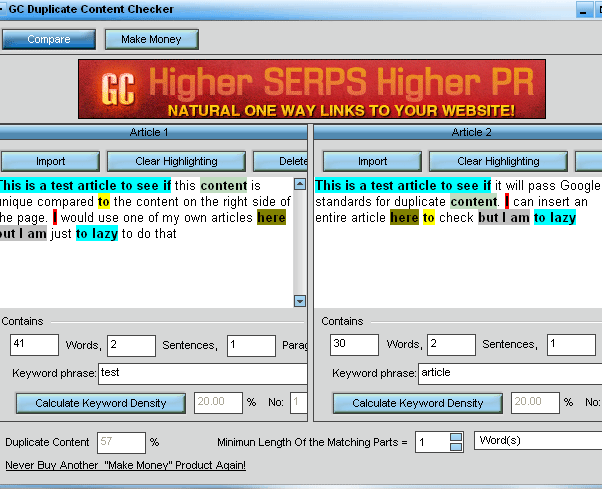
Task: Click scroll down arrow in Article 1
Action: 300,301
